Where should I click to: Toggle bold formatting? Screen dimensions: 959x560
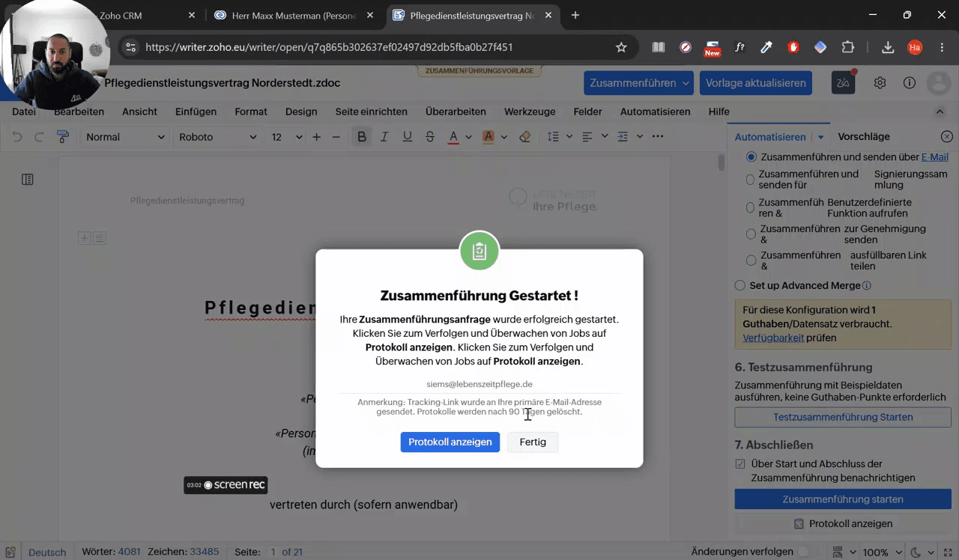pos(362,137)
